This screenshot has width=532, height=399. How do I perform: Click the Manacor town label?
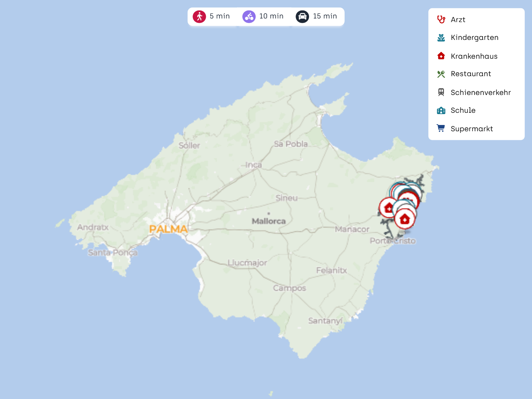pos(352,229)
